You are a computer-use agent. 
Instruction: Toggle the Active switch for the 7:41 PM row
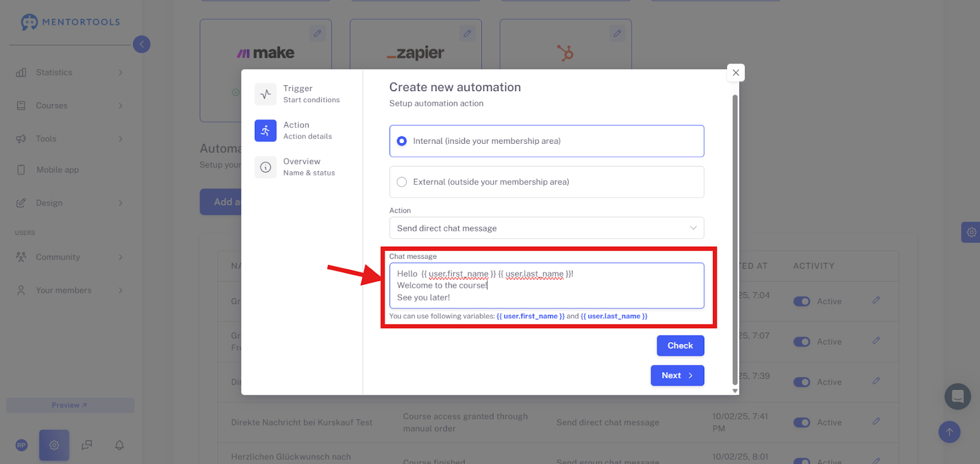coord(802,422)
